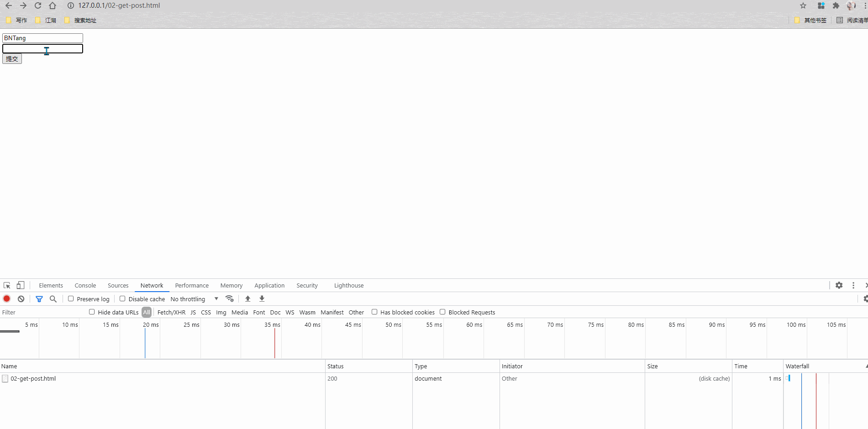The width and height of the screenshot is (868, 429).
Task: Sort requests by Name column header
Action: tap(163, 366)
